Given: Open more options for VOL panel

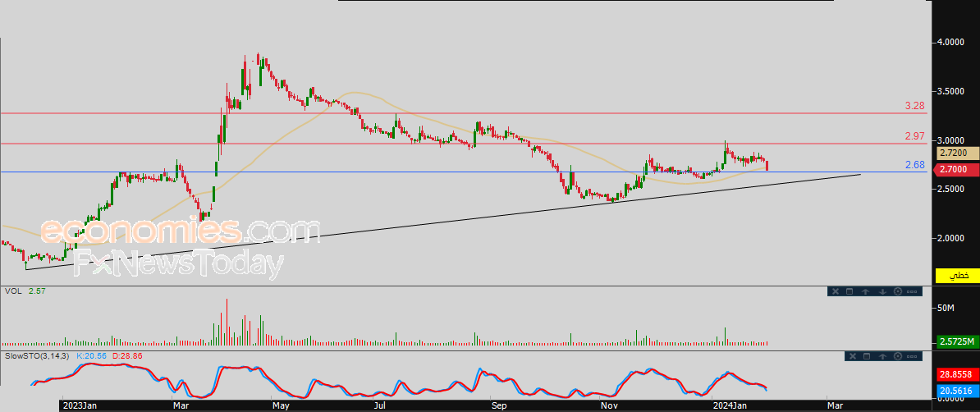Looking at the screenshot, I should (x=912, y=292).
